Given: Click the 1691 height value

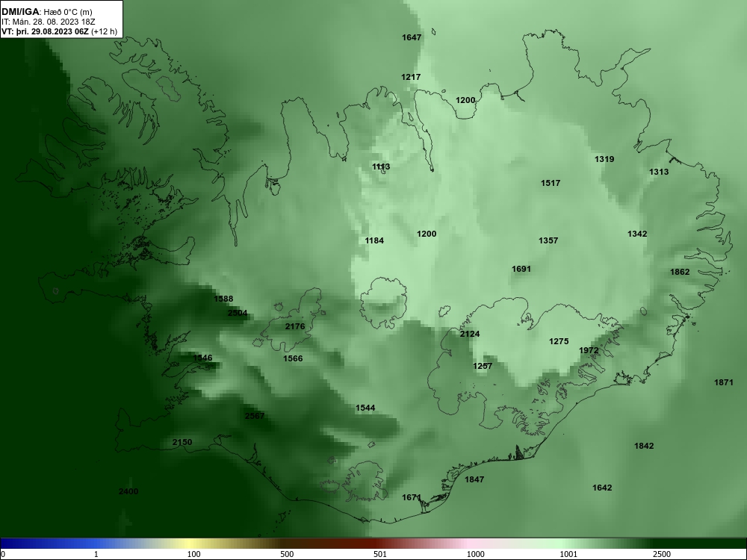Looking at the screenshot, I should tap(521, 269).
